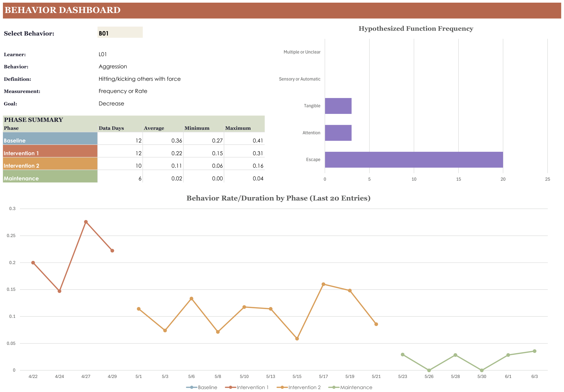Select the Baseline phase row label
The height and width of the screenshot is (392, 564).
click(x=50, y=139)
